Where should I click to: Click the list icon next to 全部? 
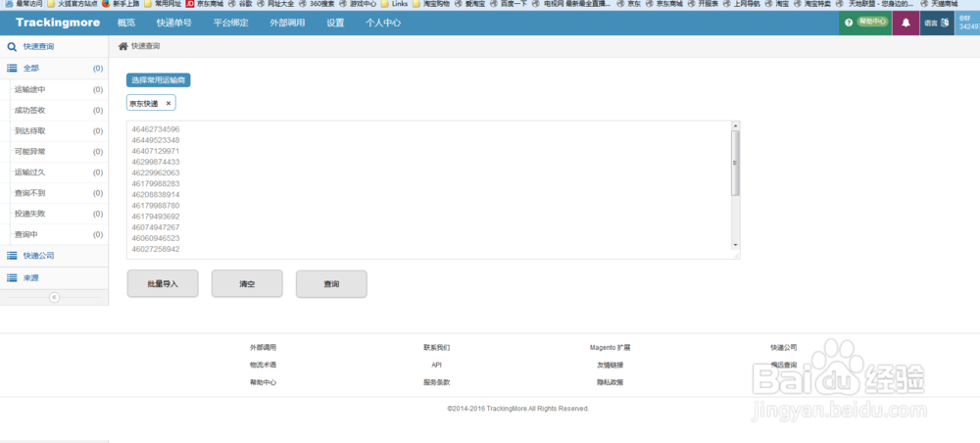(12, 68)
